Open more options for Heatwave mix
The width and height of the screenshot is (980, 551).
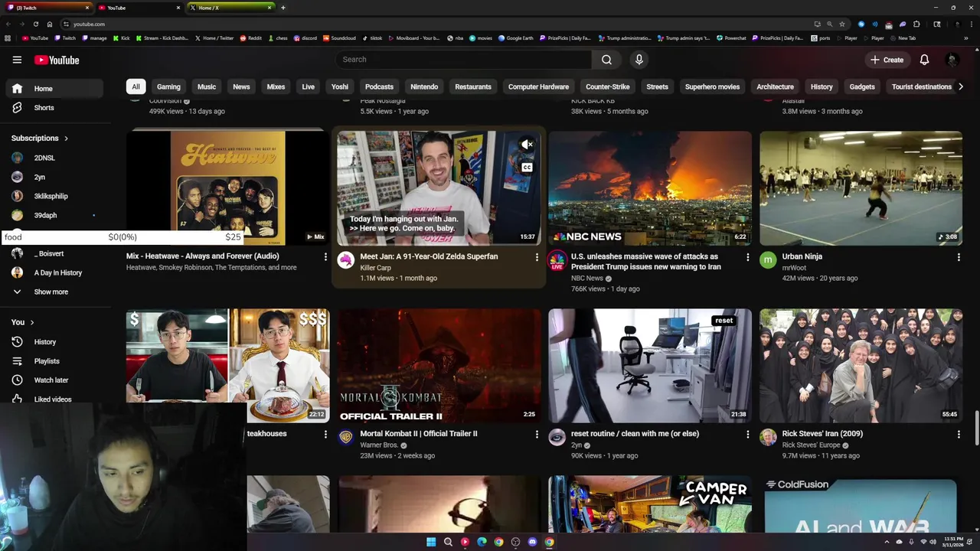click(x=325, y=257)
